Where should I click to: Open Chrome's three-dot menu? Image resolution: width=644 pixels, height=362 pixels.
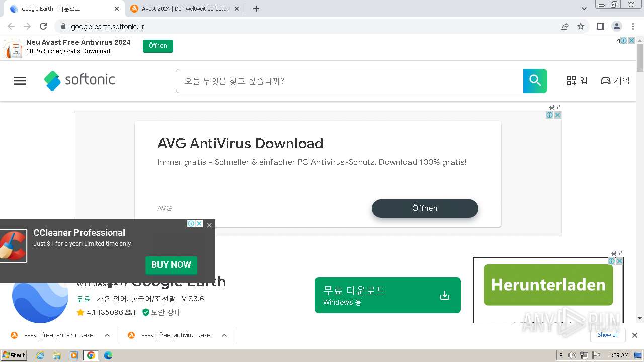(633, 26)
